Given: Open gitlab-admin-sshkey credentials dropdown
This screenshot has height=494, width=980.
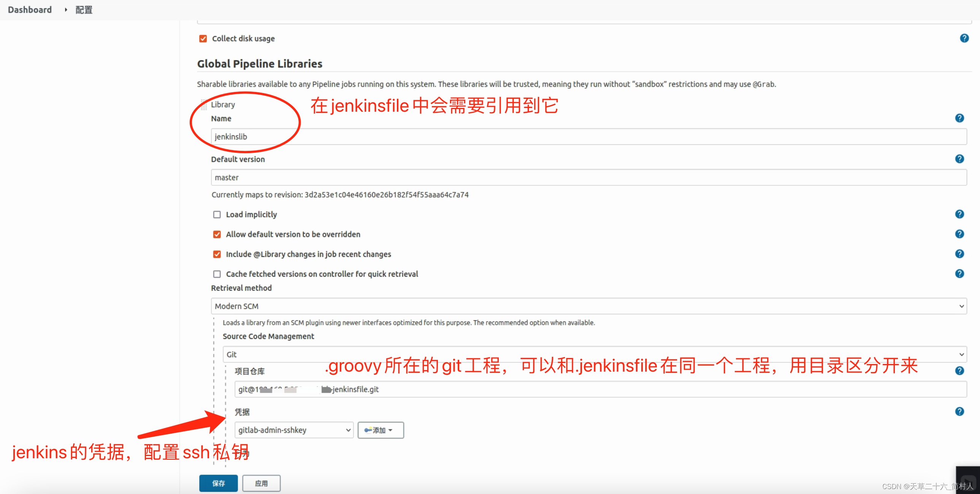Looking at the screenshot, I should pos(294,430).
